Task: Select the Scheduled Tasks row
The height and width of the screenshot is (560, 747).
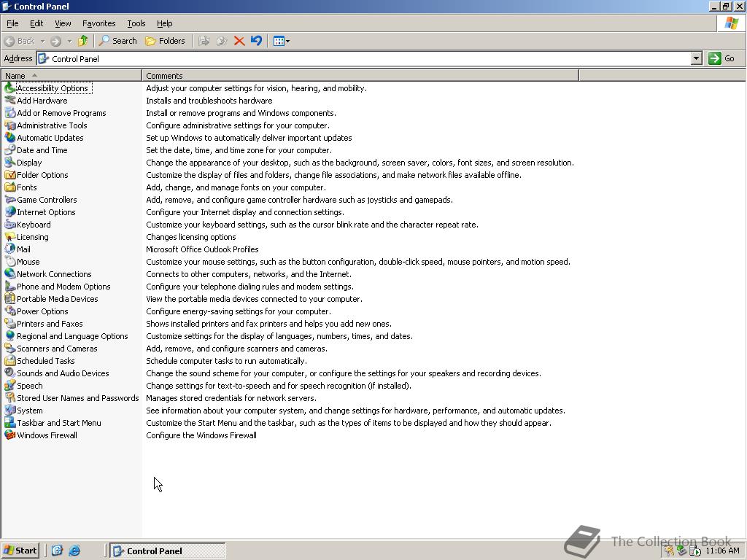Action: pyautogui.click(x=40, y=360)
